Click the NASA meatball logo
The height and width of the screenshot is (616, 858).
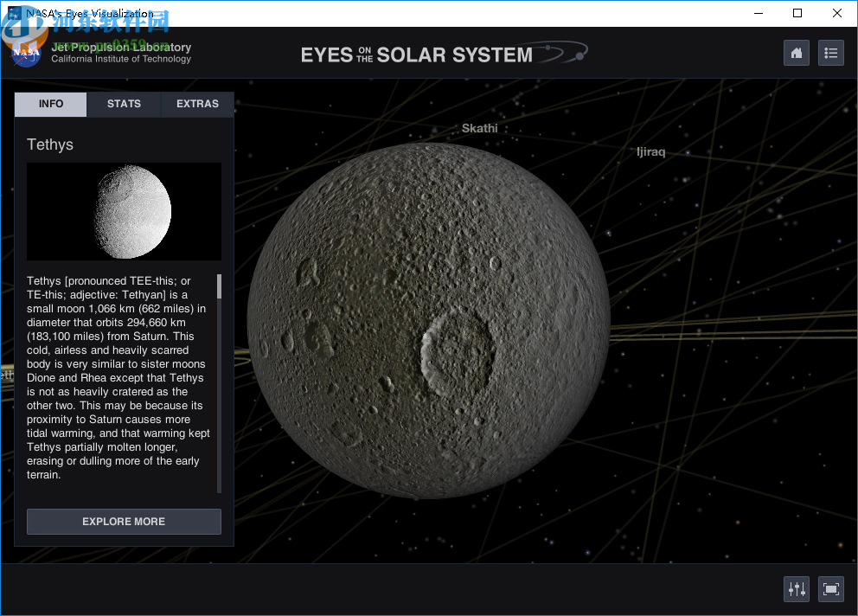point(26,53)
